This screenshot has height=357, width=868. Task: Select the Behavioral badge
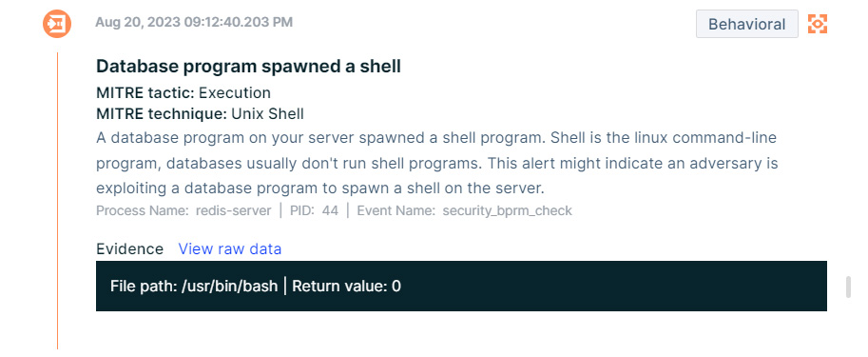point(746,24)
